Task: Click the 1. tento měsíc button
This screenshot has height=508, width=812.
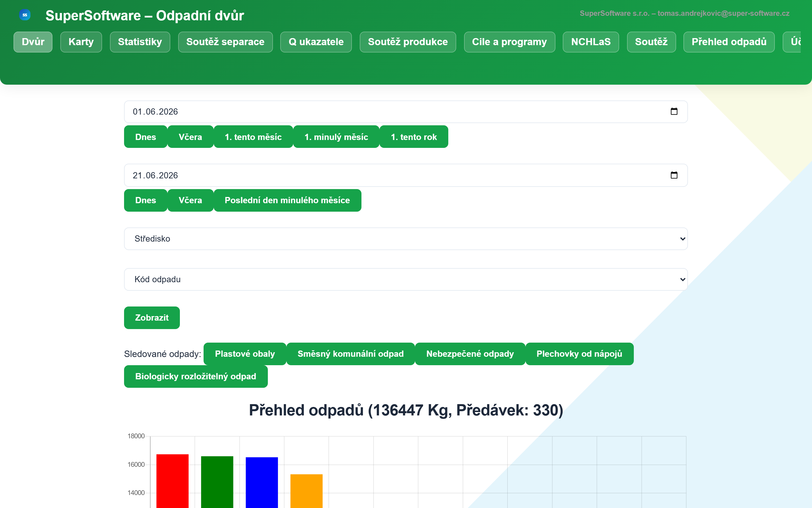Action: coord(253,137)
